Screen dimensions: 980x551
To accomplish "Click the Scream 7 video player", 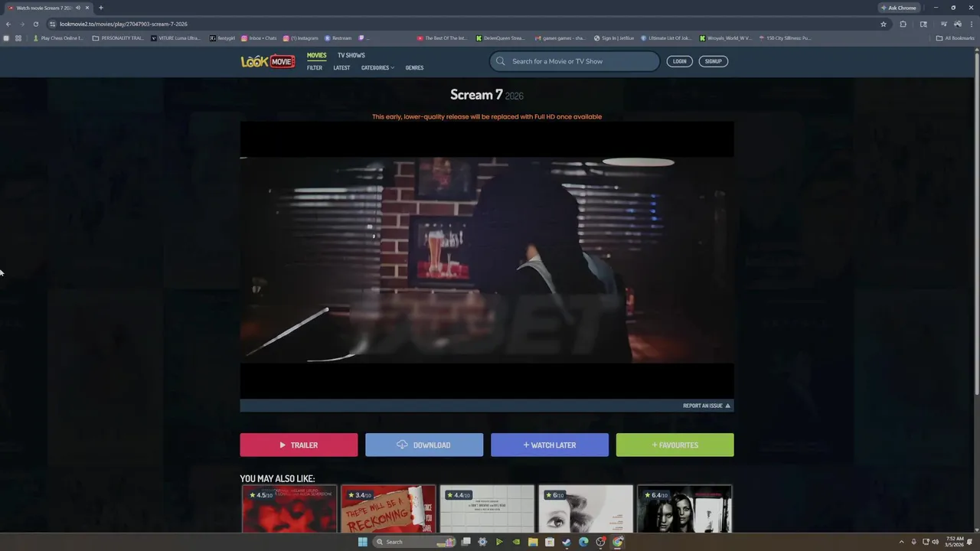I will [487, 260].
